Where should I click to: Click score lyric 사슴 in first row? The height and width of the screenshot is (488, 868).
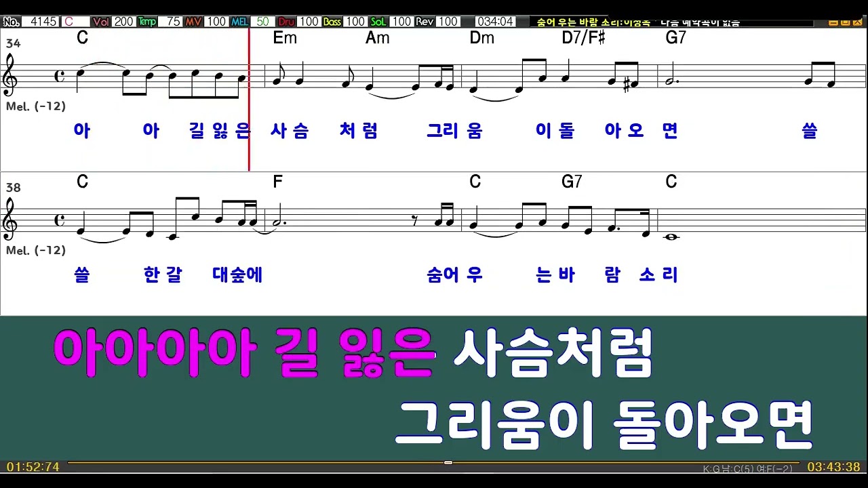pos(290,131)
